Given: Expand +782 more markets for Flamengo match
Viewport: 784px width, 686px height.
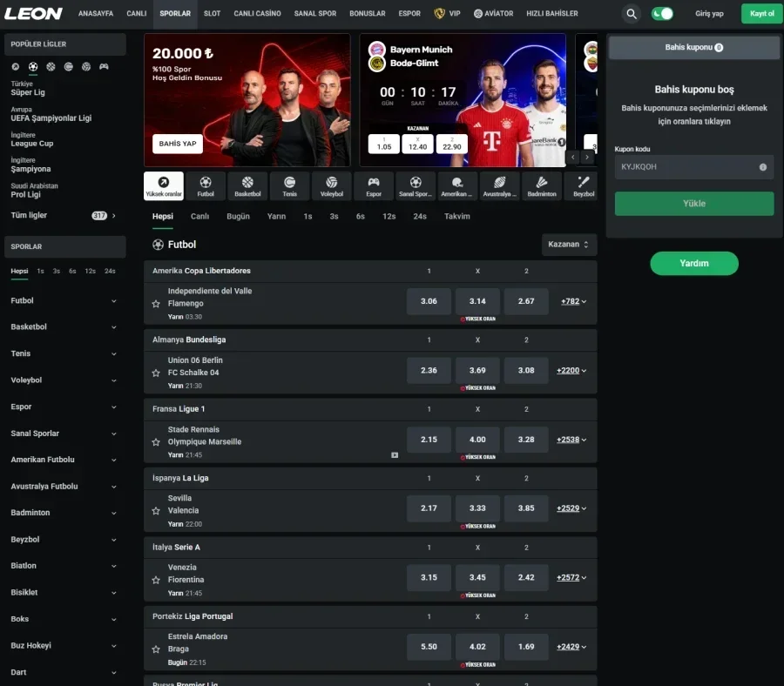Looking at the screenshot, I should click(x=573, y=301).
